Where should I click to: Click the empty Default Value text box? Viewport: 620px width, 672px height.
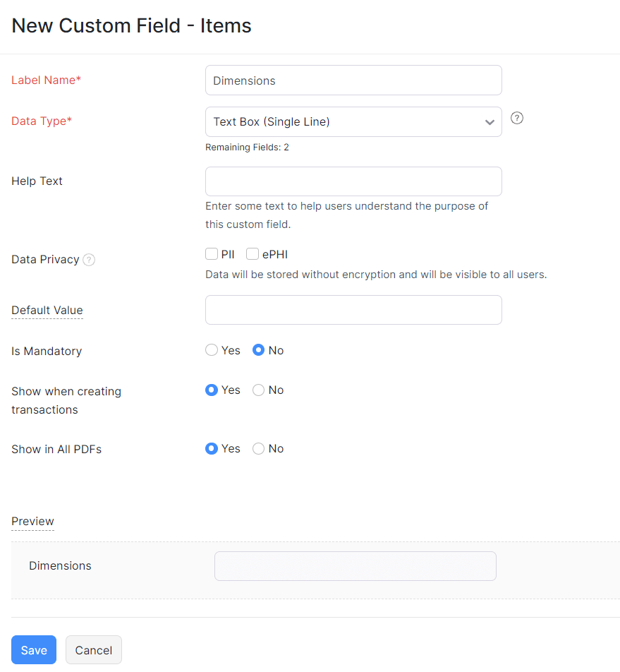pos(353,309)
